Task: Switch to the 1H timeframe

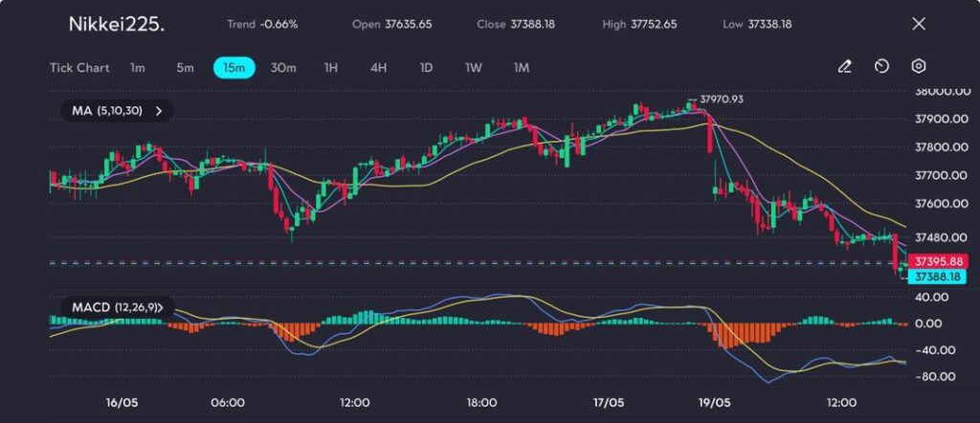Action: (331, 68)
